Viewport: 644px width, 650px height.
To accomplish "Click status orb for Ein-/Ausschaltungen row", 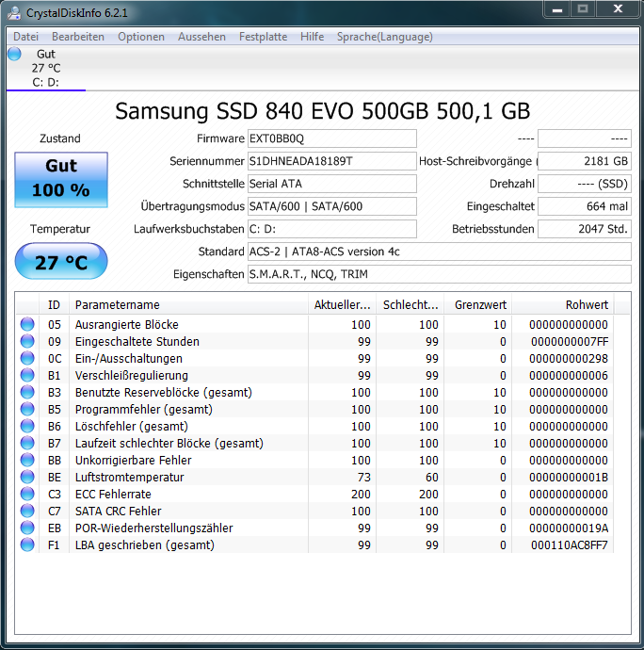I will 27,358.
